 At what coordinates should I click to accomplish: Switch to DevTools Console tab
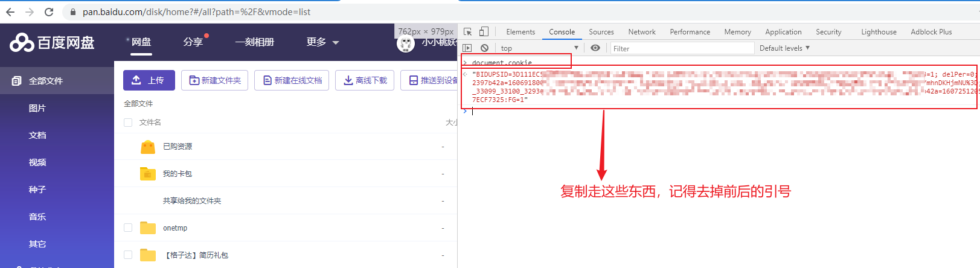coord(562,32)
